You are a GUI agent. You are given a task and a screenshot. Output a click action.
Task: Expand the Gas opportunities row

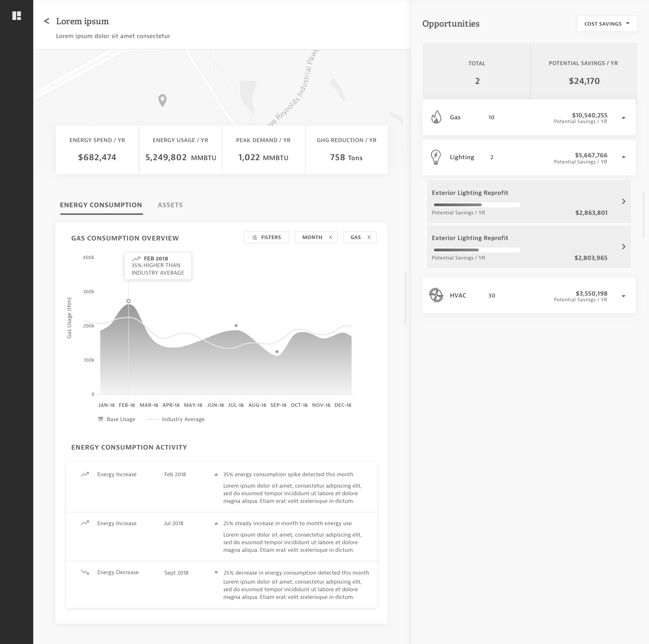click(x=624, y=118)
